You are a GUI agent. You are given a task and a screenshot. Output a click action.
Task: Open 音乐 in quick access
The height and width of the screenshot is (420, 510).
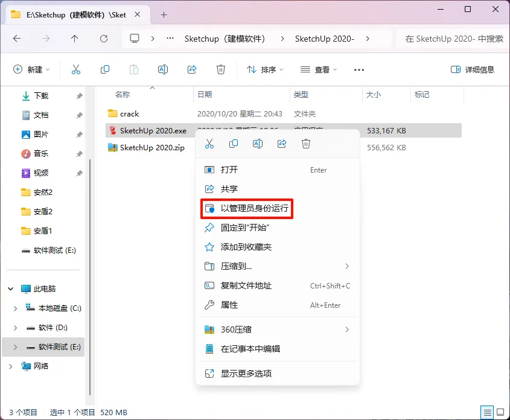pyautogui.click(x=41, y=153)
